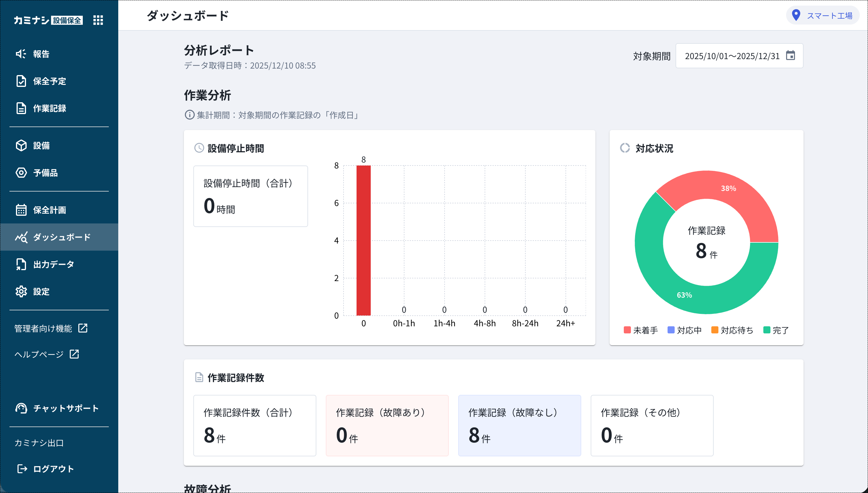Click the チャットサポート headset icon
Viewport: 868px width, 493px height.
(x=21, y=408)
